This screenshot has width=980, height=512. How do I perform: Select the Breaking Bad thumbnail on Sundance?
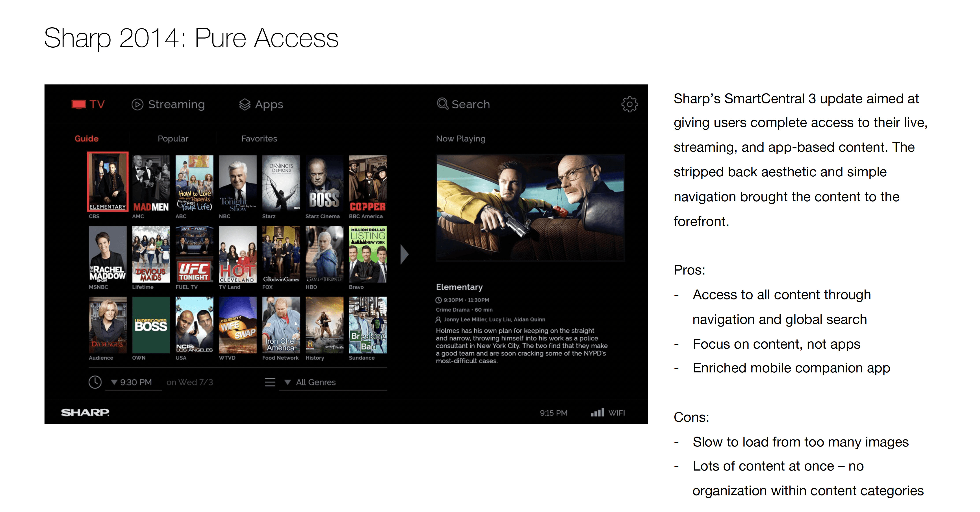368,325
